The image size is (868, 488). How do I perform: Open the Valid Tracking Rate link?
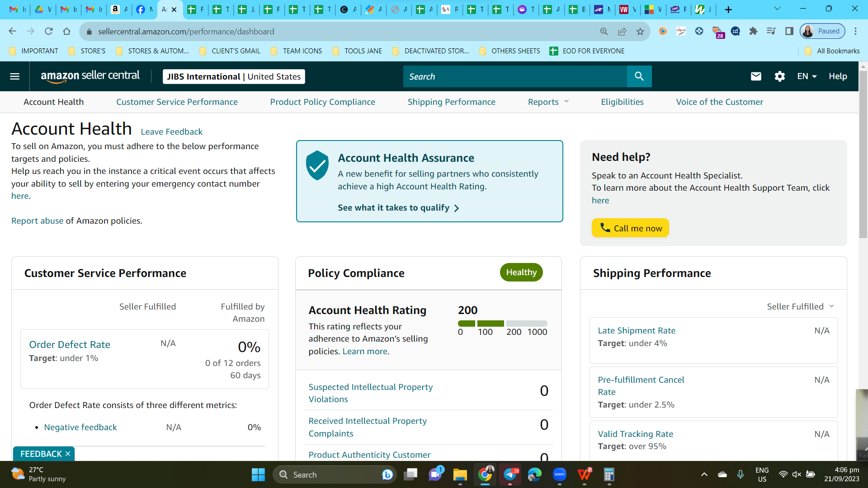(635, 434)
